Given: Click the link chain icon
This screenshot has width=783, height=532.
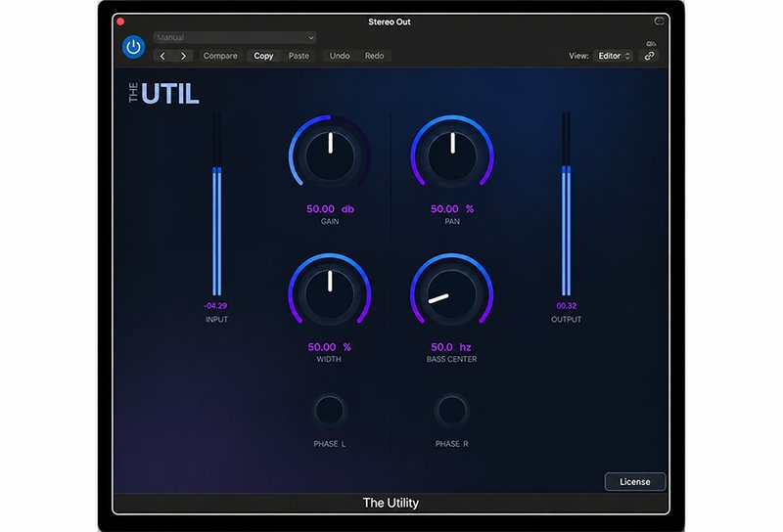Looking at the screenshot, I should click(649, 56).
